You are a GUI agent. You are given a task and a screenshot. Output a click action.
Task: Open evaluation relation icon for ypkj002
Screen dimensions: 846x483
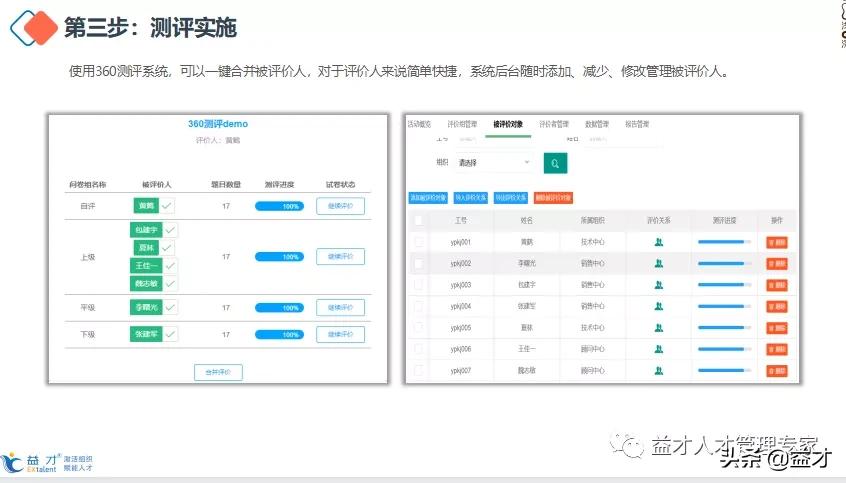click(x=658, y=263)
